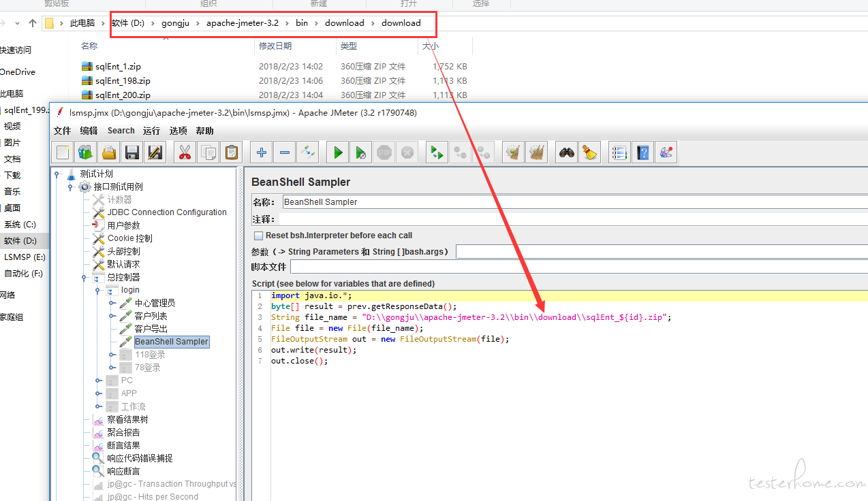This screenshot has width=868, height=501.
Task: Click the Clear All double-broom icon
Action: coord(537,152)
